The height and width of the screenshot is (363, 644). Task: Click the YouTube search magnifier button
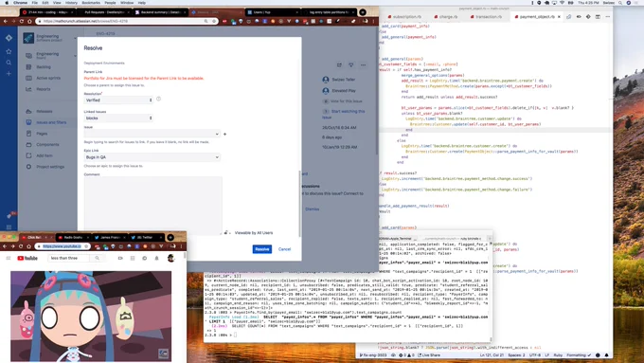click(x=97, y=258)
